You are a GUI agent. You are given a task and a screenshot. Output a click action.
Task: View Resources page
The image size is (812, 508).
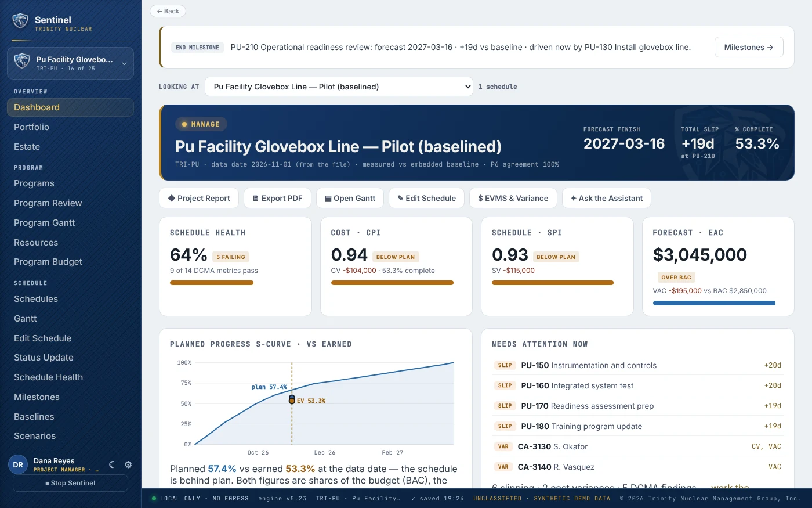click(70, 243)
